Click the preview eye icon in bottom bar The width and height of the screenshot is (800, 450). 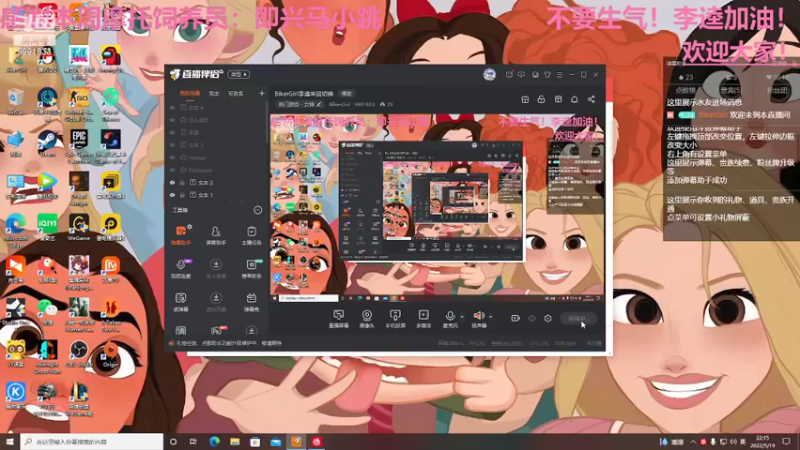[x=532, y=318]
